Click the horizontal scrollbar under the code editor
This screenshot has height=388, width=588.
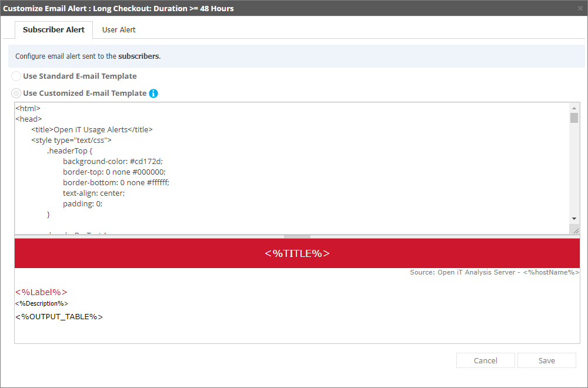click(x=296, y=235)
